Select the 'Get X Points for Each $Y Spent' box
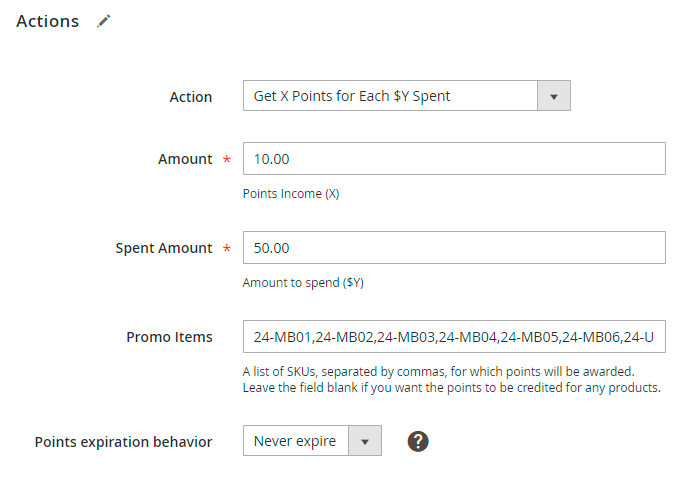 click(390, 97)
